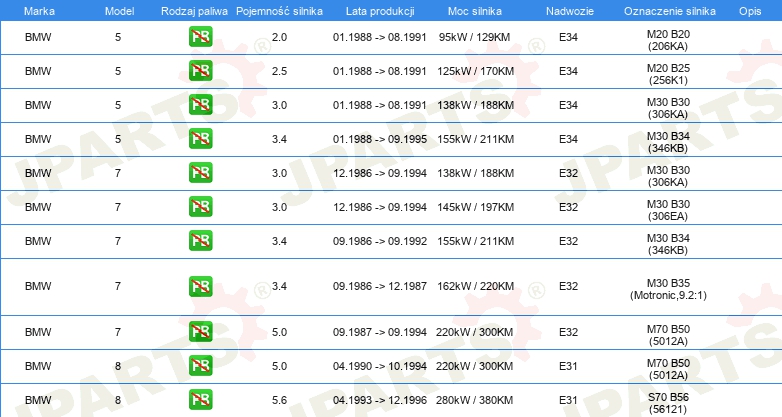The image size is (782, 417).
Task: Click the Lata produkcji column header
Action: pos(380,11)
